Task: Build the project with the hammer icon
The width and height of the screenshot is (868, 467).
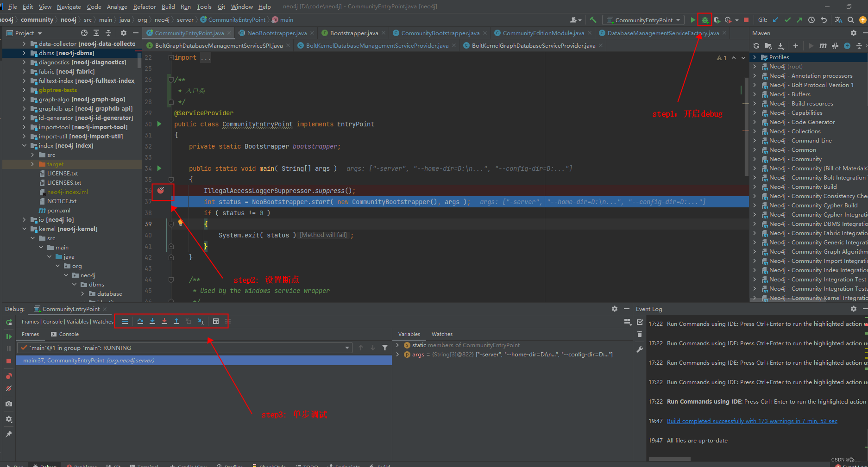Action: click(x=593, y=20)
